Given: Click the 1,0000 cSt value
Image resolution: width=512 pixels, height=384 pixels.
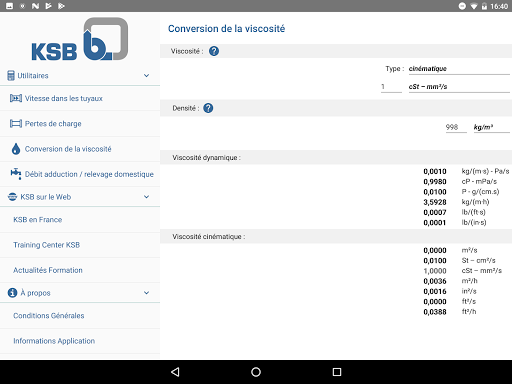Looking at the screenshot, I should pyautogui.click(x=435, y=271).
